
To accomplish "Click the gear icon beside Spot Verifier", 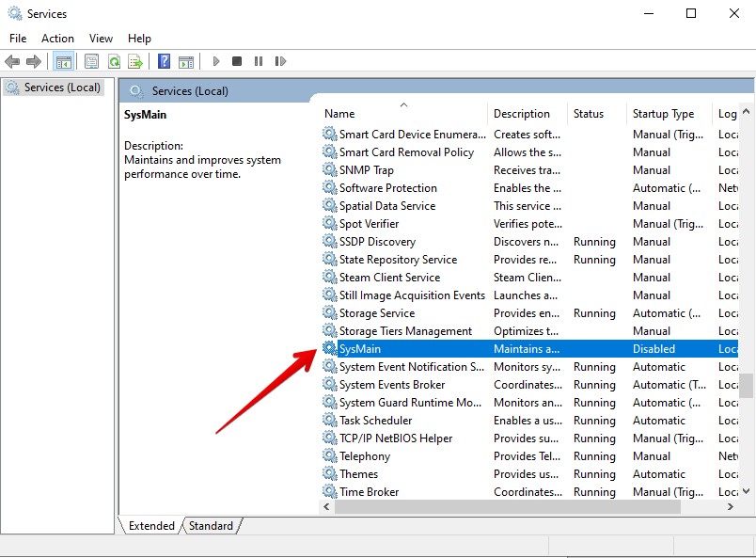I will pyautogui.click(x=330, y=223).
